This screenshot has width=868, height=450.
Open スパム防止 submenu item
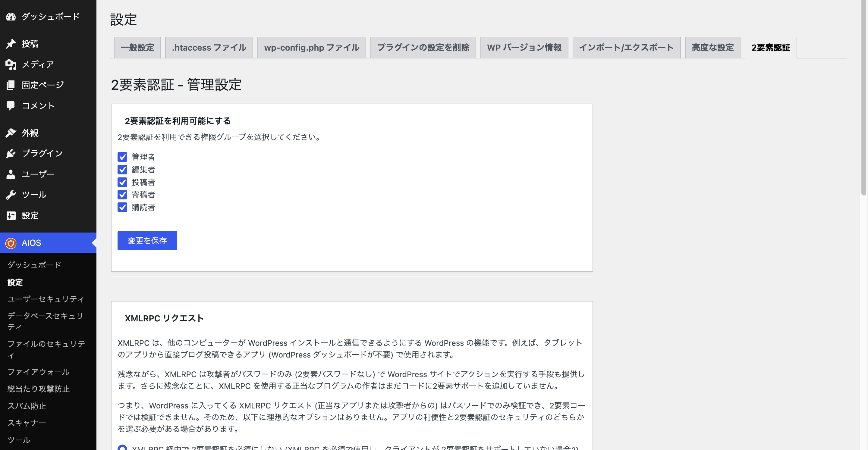click(x=27, y=406)
